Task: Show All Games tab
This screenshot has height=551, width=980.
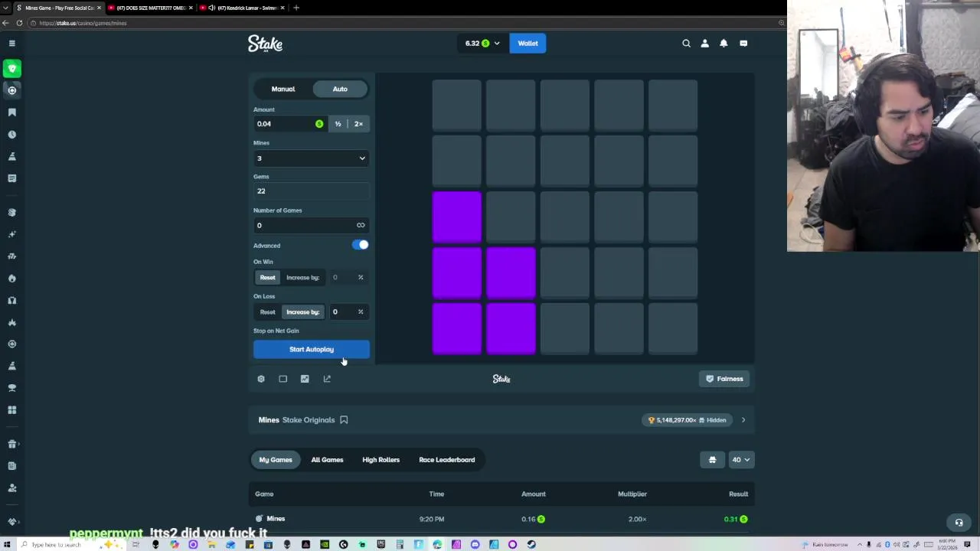Action: point(327,460)
